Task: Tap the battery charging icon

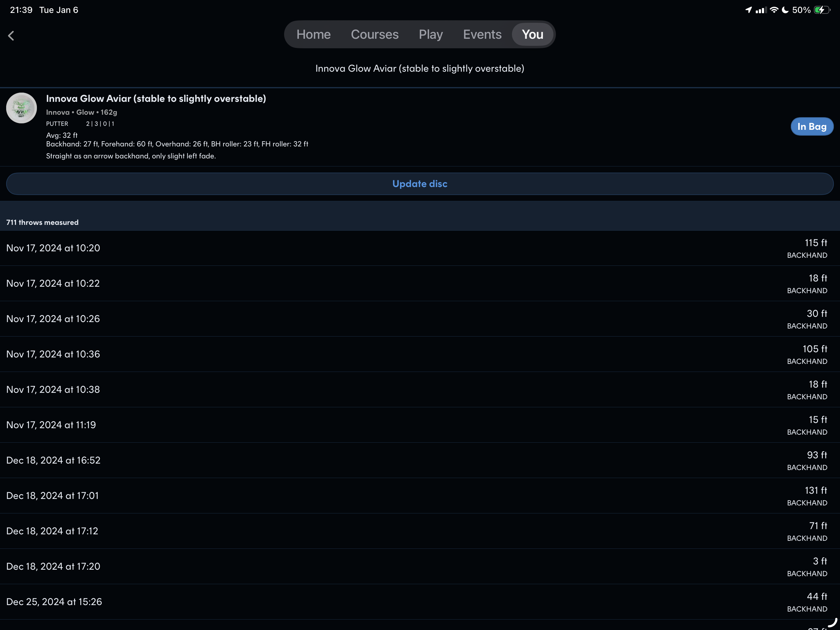Action: [x=822, y=10]
